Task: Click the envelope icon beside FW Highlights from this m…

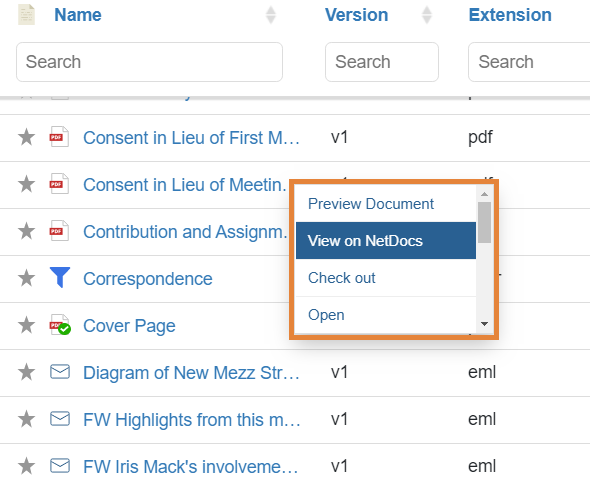Action: (60, 419)
